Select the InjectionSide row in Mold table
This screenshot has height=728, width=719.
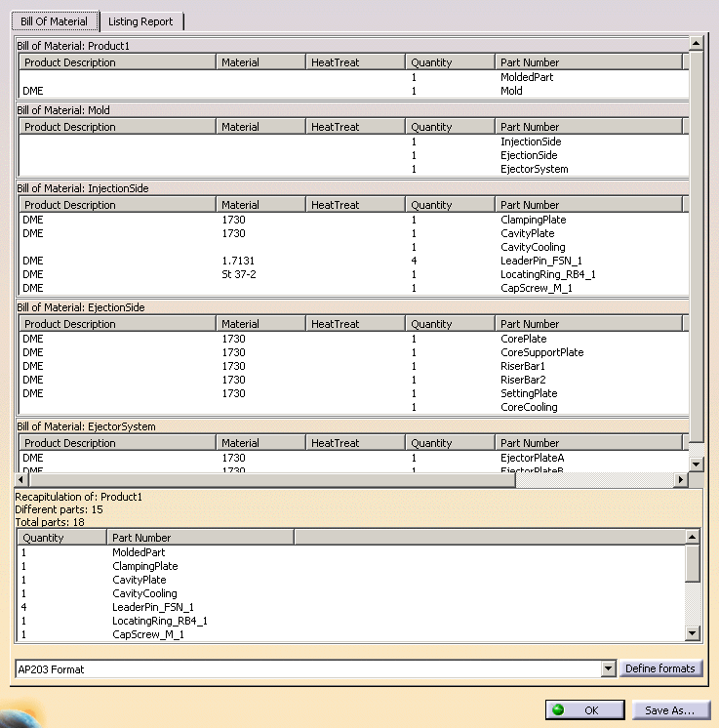click(354, 142)
